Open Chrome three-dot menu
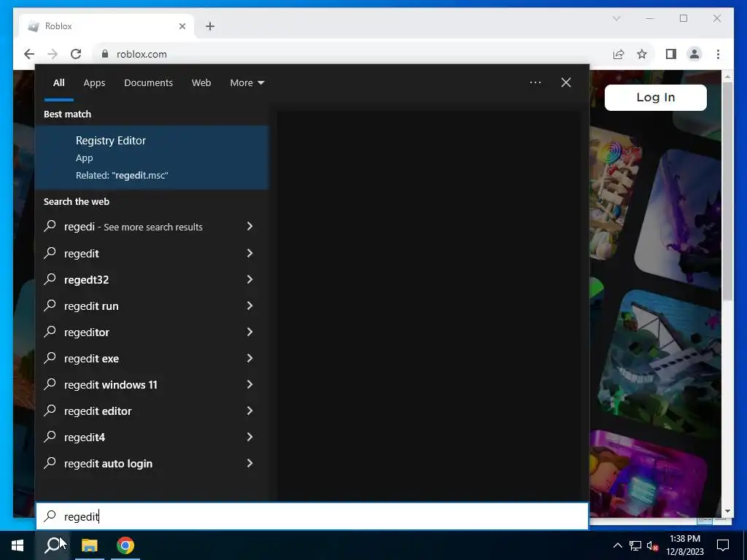747x560 pixels. [x=718, y=54]
